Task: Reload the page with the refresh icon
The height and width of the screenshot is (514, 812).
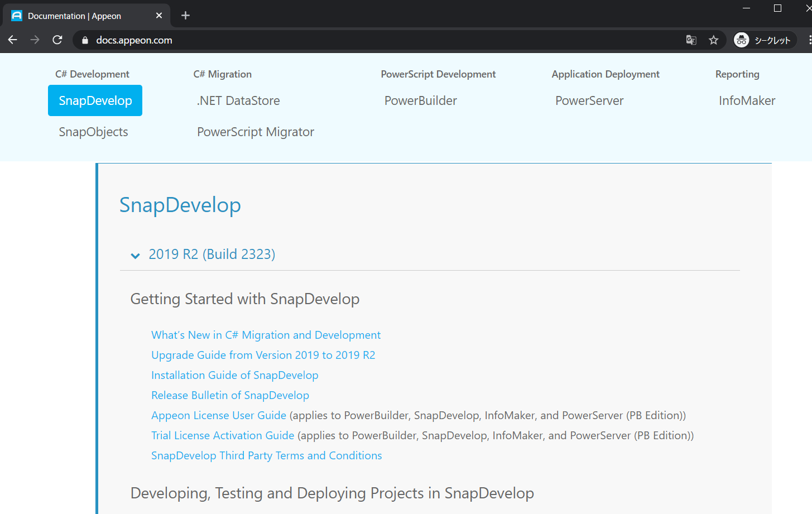Action: (x=57, y=40)
